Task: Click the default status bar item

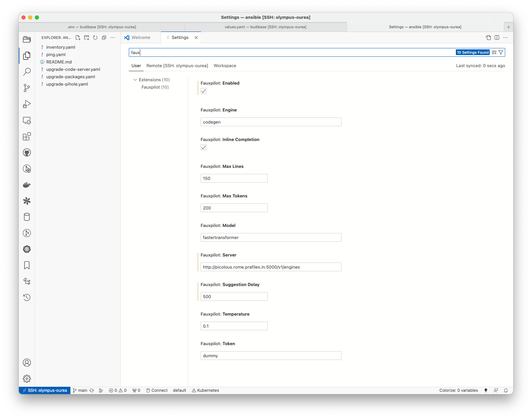Action: click(x=179, y=390)
